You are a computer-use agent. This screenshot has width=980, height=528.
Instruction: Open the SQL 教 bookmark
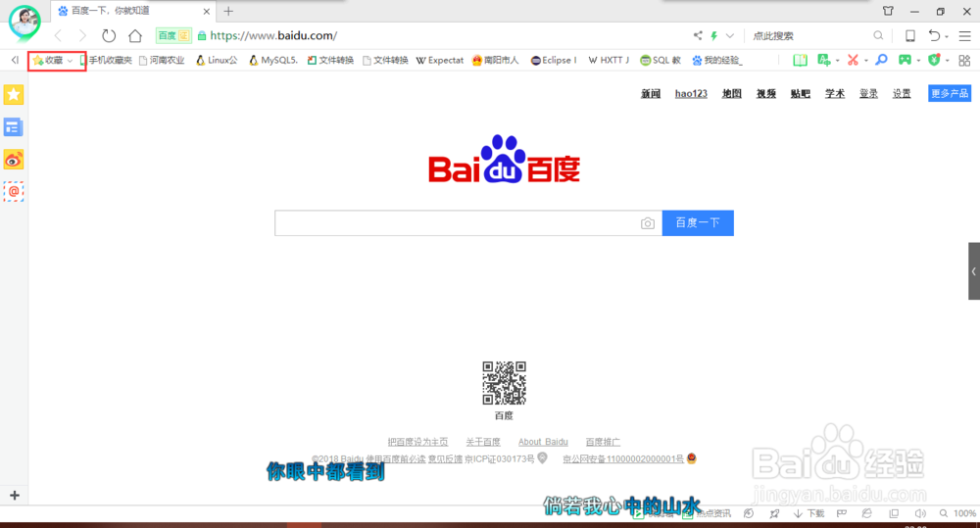(661, 60)
